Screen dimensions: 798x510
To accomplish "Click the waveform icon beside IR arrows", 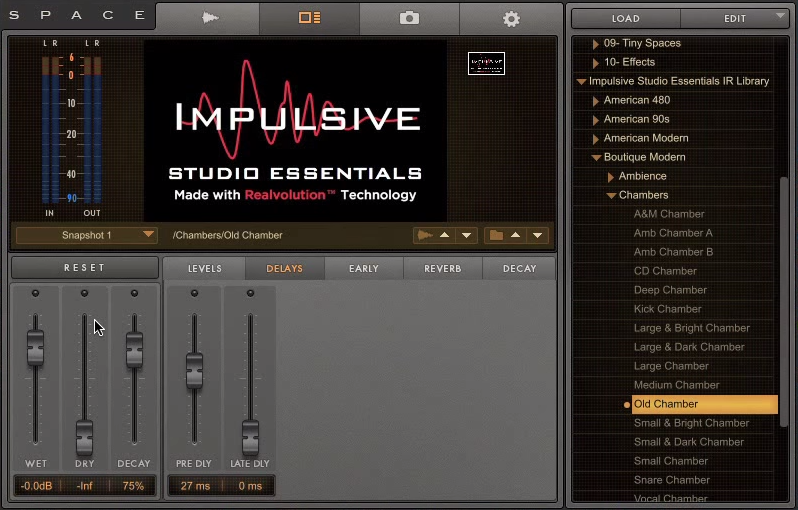I will [x=424, y=235].
